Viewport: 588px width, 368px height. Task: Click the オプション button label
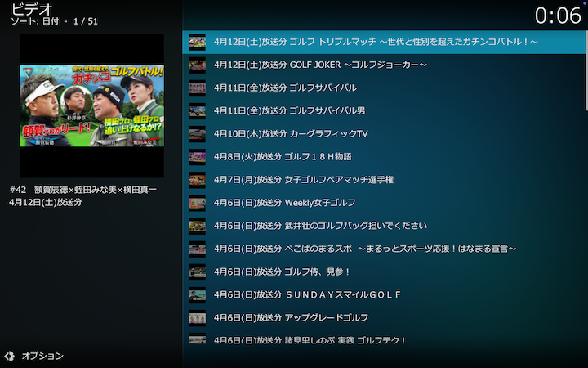42,357
